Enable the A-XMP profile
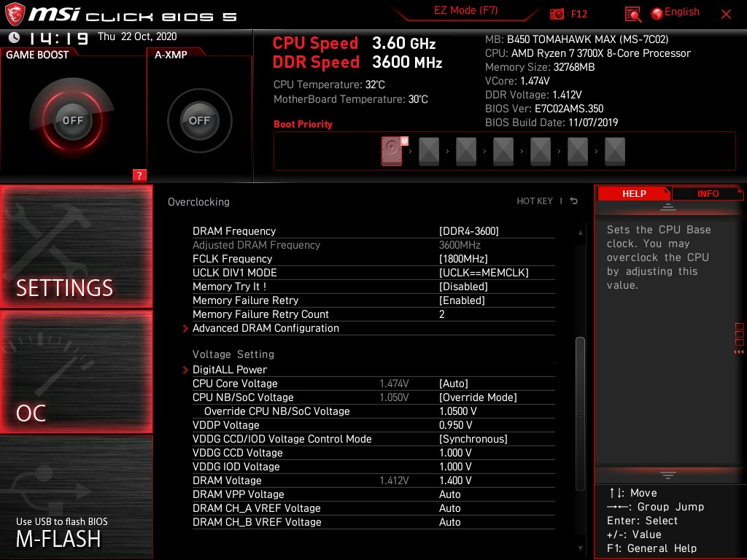747x560 pixels. click(x=198, y=120)
